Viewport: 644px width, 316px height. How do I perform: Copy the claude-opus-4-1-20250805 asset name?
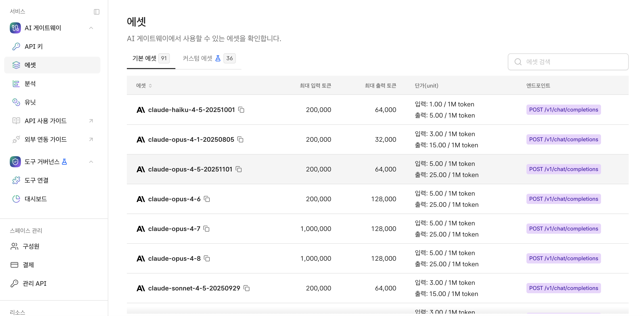pos(240,139)
